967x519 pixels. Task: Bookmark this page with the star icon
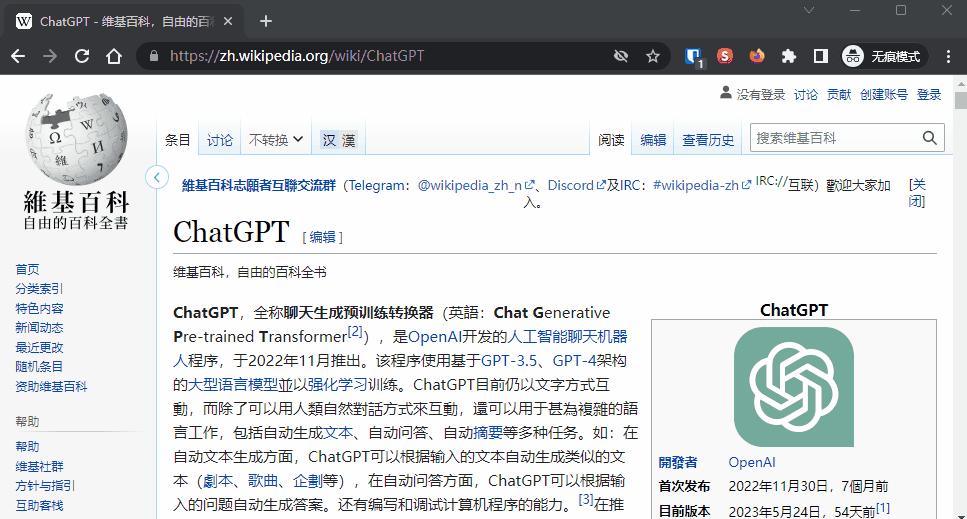(653, 56)
